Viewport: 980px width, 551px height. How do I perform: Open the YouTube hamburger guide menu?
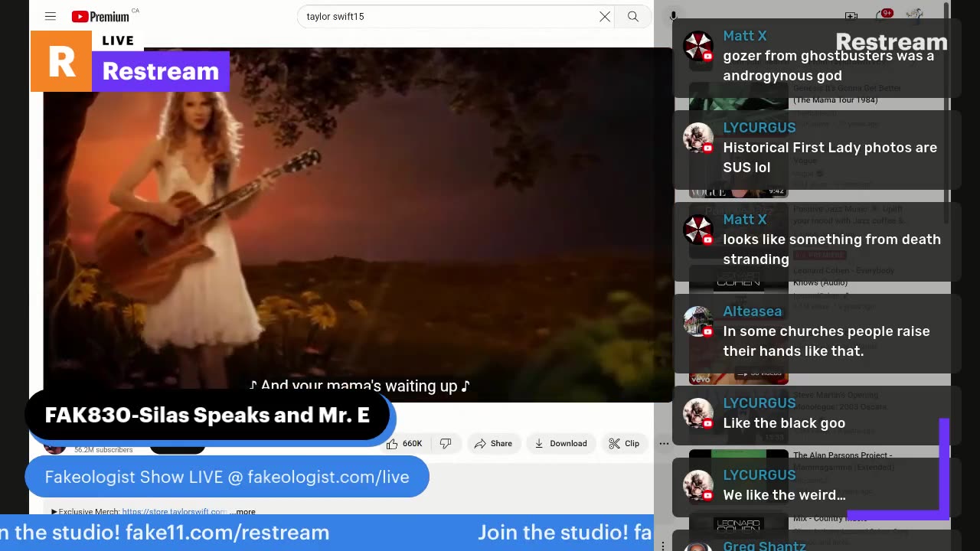(x=51, y=16)
